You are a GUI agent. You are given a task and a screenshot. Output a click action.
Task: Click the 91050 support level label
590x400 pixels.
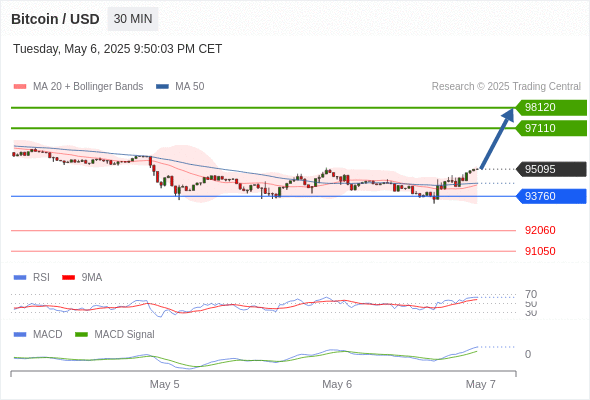(540, 251)
